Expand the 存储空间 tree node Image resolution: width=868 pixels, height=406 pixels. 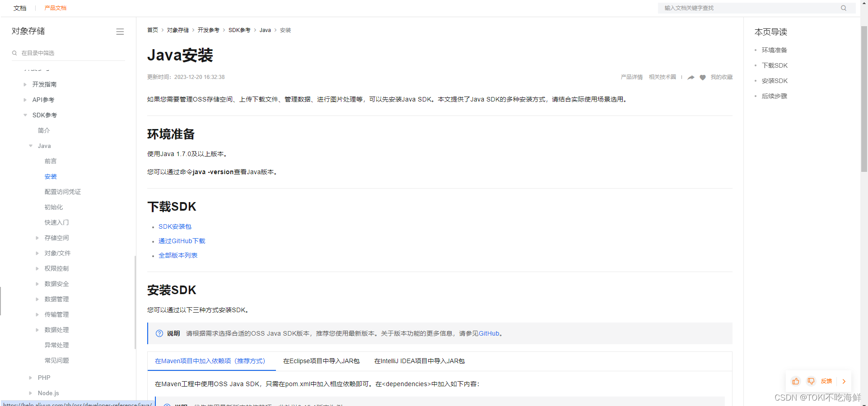click(x=37, y=238)
